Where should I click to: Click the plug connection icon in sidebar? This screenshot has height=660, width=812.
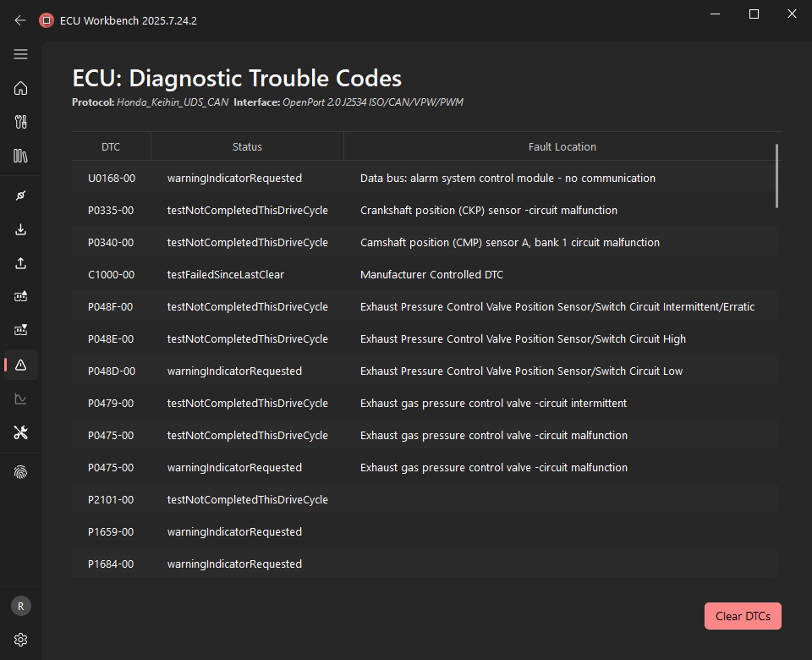pos(21,195)
